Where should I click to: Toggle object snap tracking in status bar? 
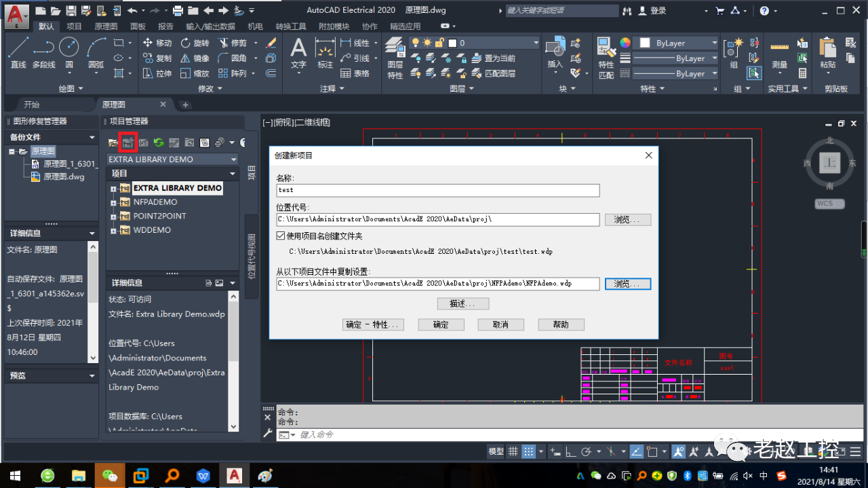pos(637,451)
